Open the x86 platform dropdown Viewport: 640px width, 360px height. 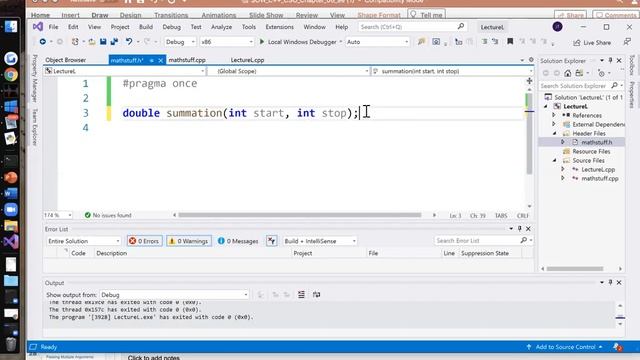pos(227,42)
